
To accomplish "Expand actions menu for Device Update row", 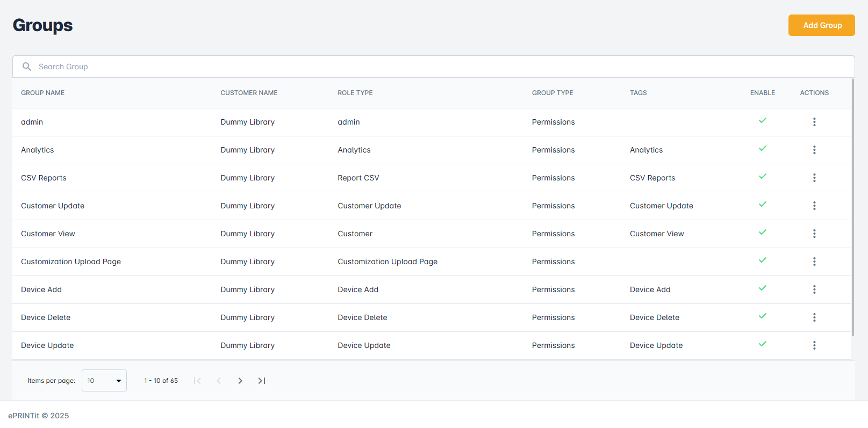I will tap(814, 345).
